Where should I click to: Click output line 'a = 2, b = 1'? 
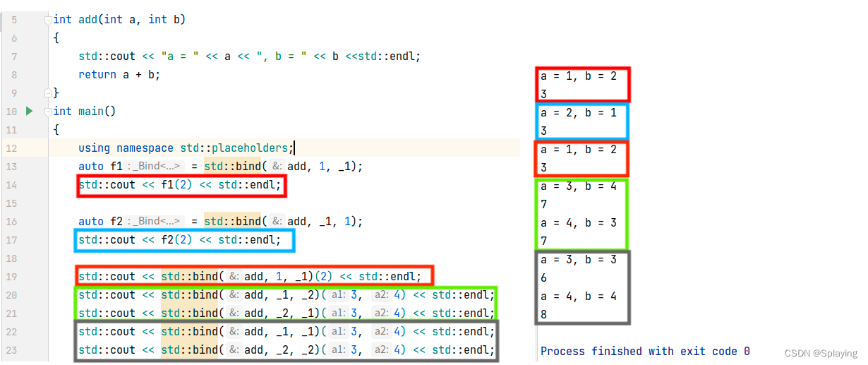click(579, 112)
